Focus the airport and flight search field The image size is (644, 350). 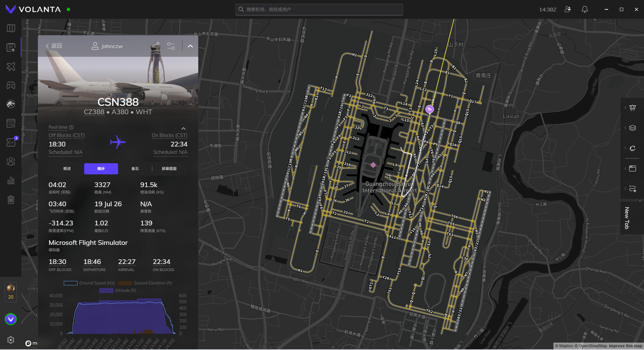tap(319, 9)
